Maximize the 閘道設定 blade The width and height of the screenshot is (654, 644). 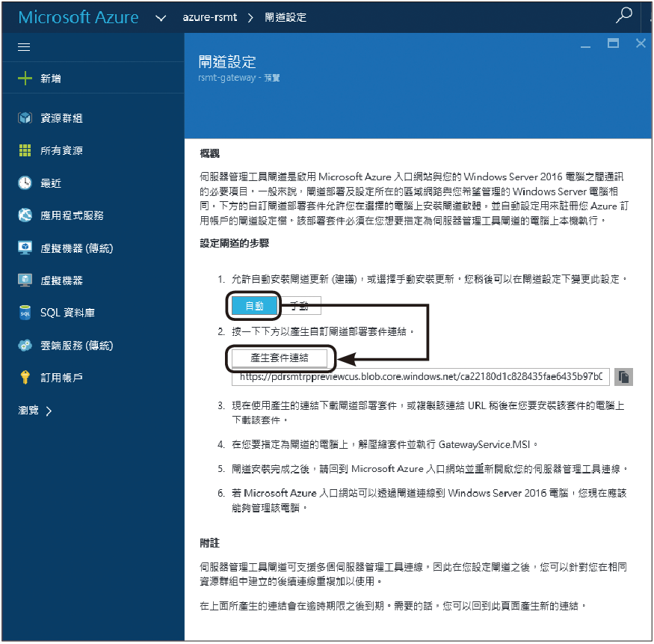point(613,43)
